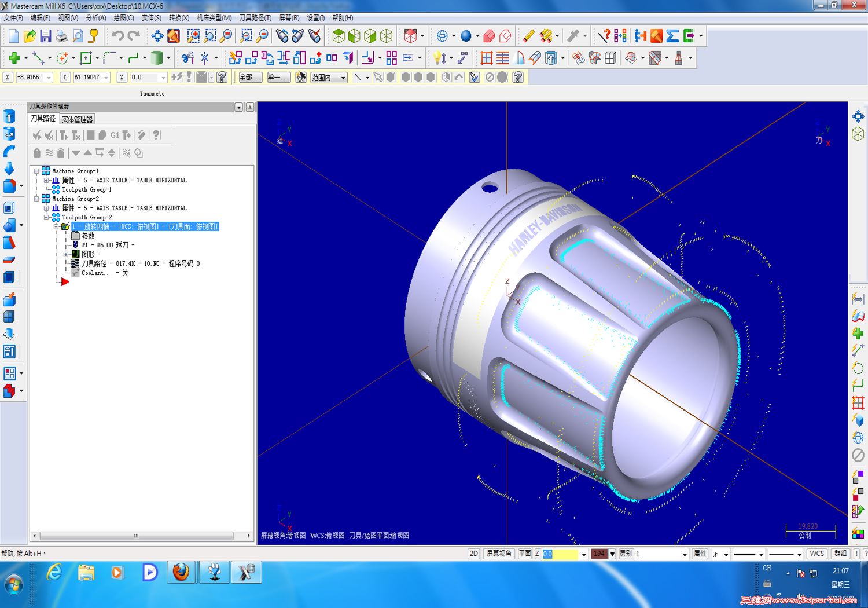Click the 群组 groups button
Viewport: 868px width, 608px height.
tap(840, 554)
